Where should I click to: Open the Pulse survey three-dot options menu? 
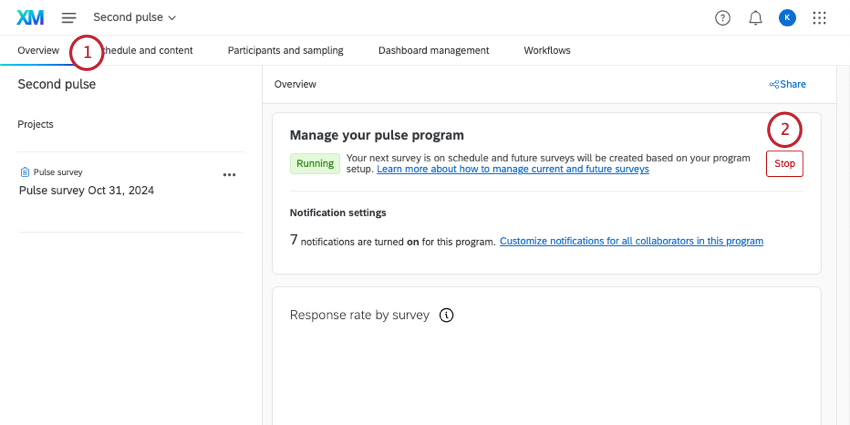[229, 174]
